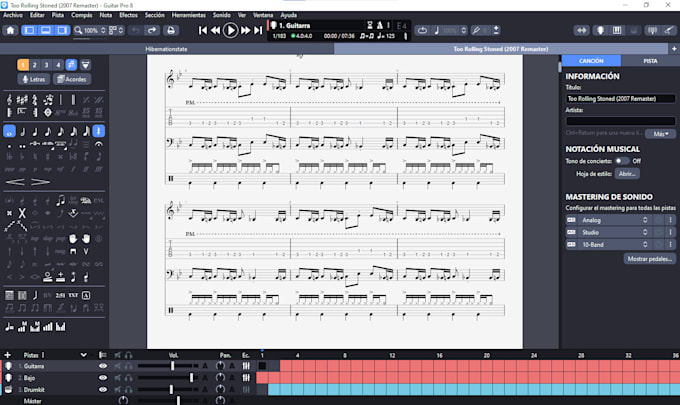Mute the Guitarra track

[x=117, y=366]
